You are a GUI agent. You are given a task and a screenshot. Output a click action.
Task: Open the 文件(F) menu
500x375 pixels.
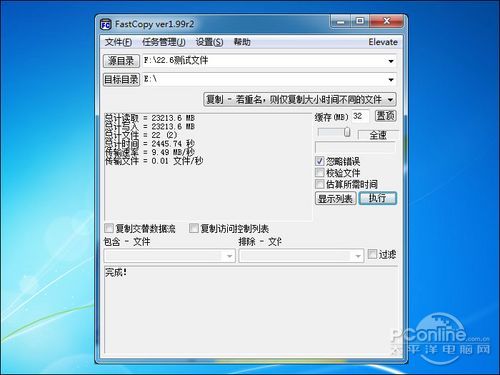tap(118, 42)
